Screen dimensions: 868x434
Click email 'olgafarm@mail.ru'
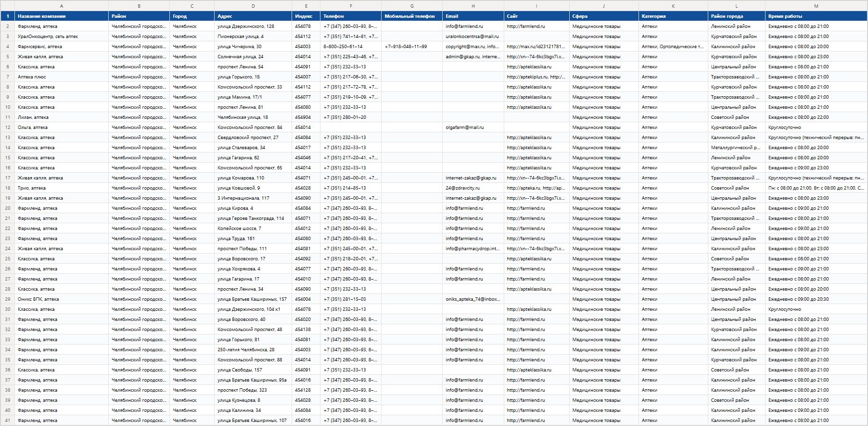[x=473, y=128]
